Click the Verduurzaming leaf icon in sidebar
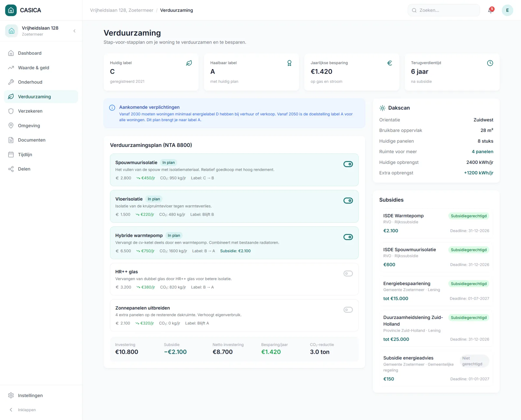The image size is (521, 420). 11,97
